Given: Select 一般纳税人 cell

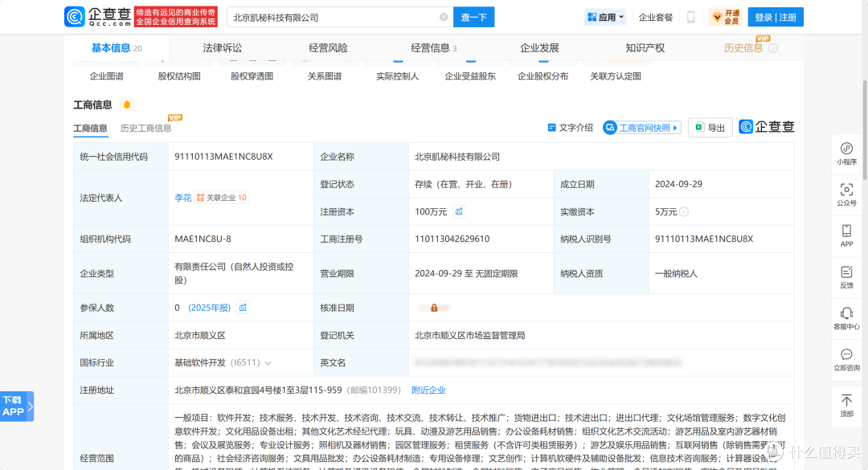Looking at the screenshot, I should tap(676, 273).
